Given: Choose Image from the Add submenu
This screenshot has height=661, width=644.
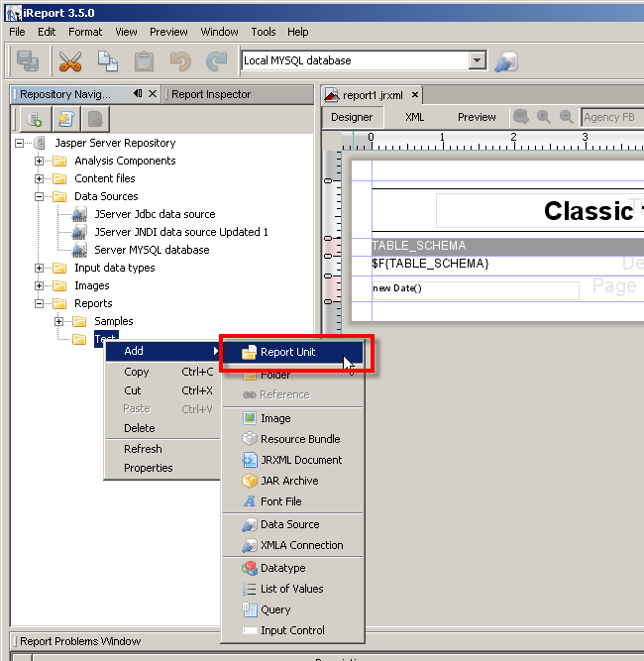Looking at the screenshot, I should point(292,418).
